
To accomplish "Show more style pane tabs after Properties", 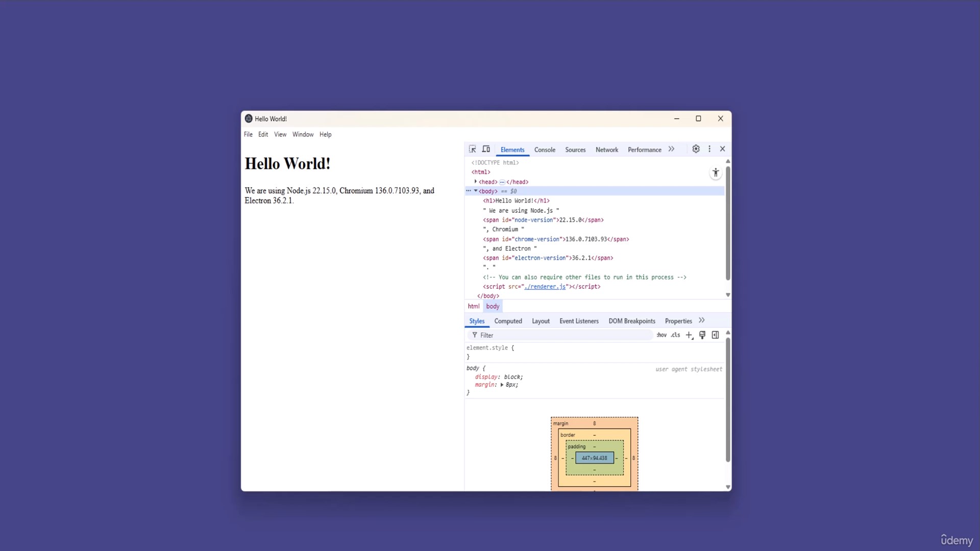I will tap(702, 320).
